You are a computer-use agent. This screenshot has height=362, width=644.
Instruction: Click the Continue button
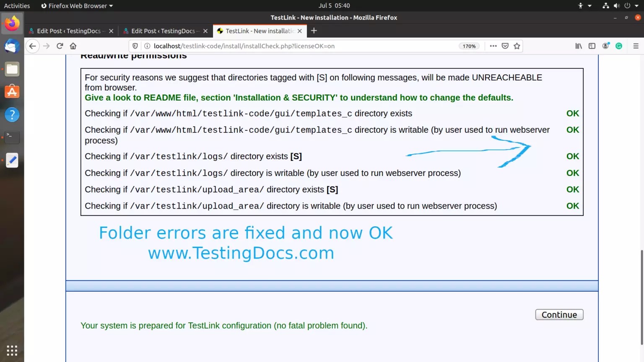559,314
